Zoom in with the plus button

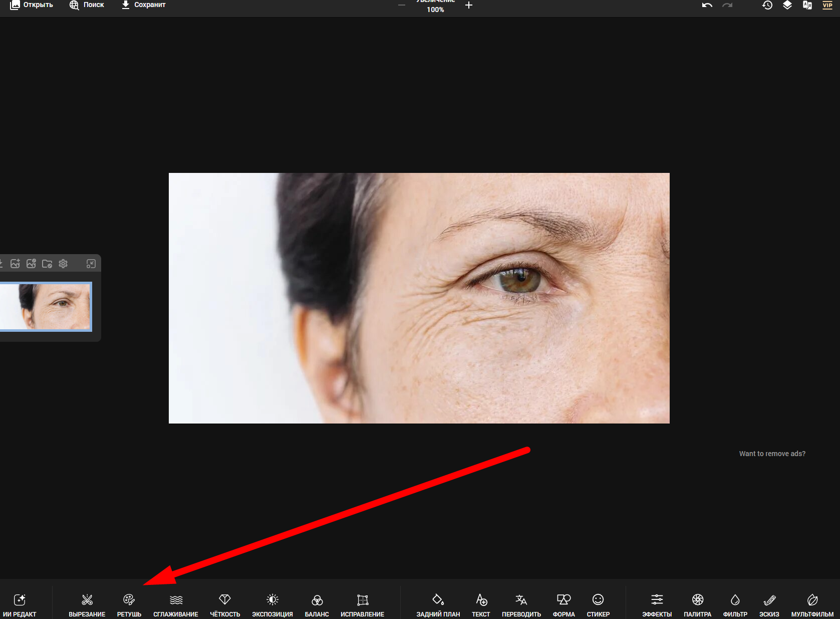pyautogui.click(x=469, y=5)
